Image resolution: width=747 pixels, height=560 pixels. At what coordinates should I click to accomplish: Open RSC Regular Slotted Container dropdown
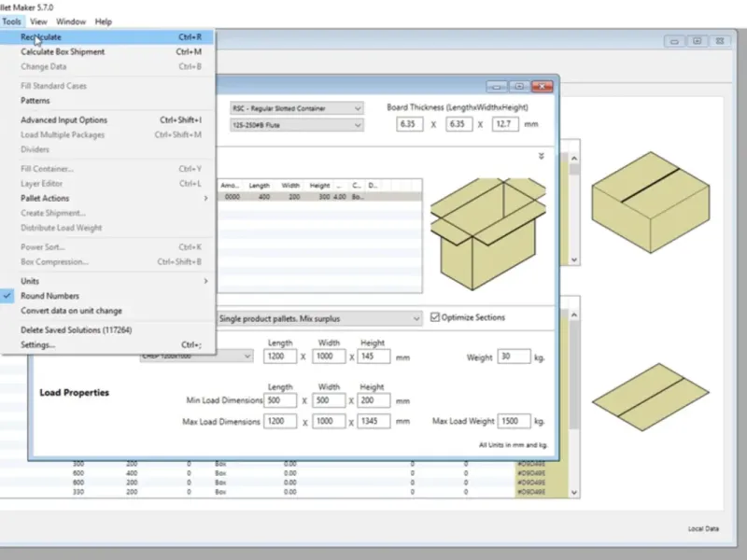tap(296, 108)
